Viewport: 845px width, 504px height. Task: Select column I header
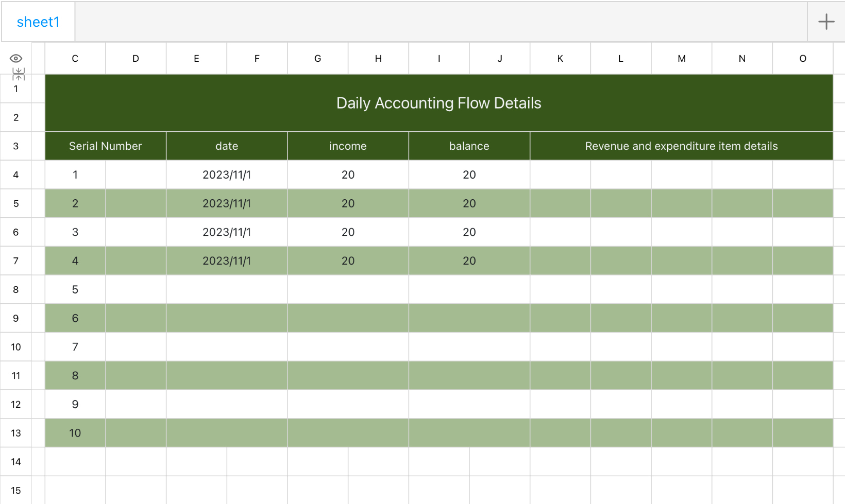439,59
